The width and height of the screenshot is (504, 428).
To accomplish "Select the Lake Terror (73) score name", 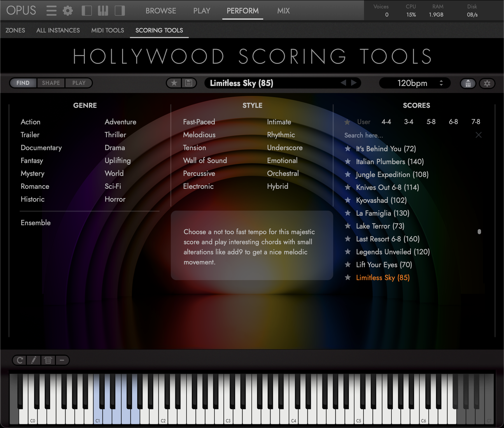I will (380, 226).
